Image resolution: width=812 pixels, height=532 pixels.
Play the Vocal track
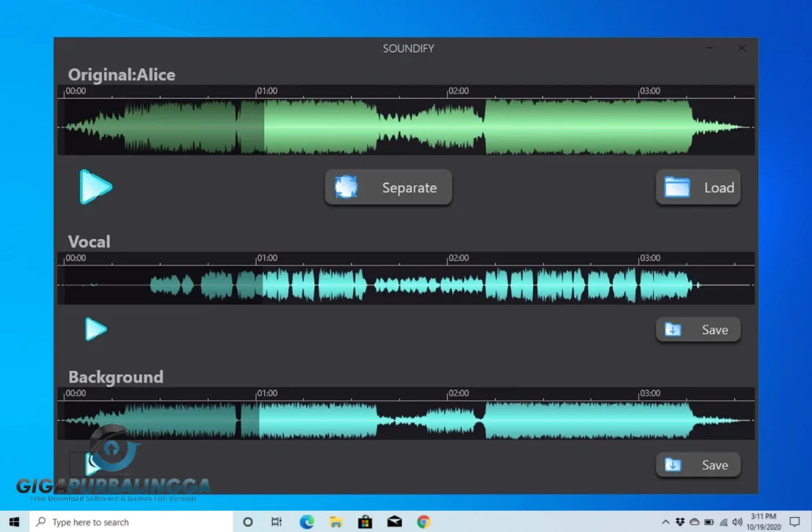tap(94, 329)
